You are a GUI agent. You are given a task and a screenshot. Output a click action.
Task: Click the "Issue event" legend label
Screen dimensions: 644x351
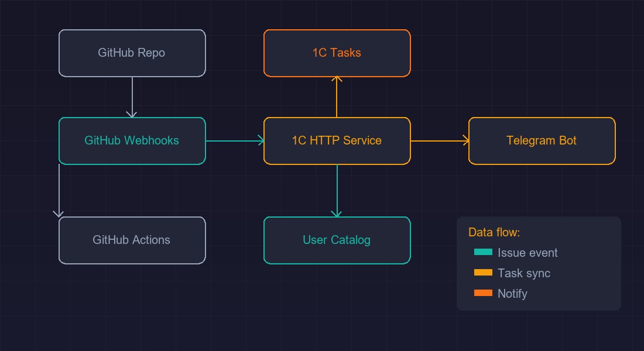527,253
